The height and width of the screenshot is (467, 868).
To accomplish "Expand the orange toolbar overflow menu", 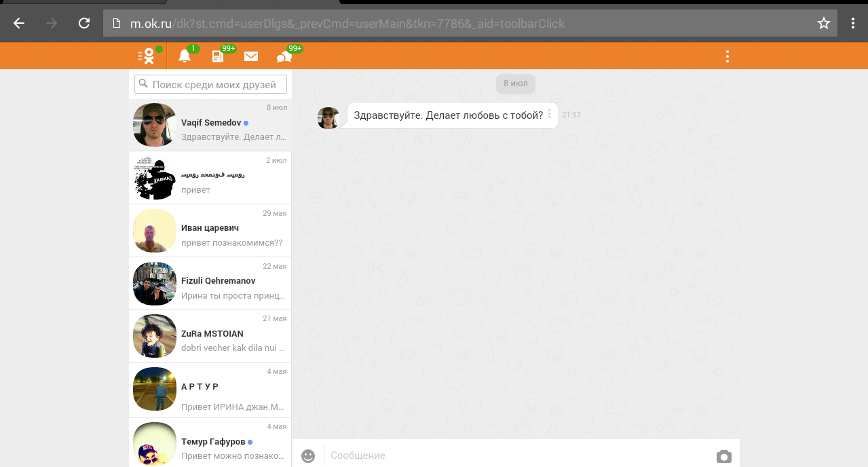I will click(727, 56).
